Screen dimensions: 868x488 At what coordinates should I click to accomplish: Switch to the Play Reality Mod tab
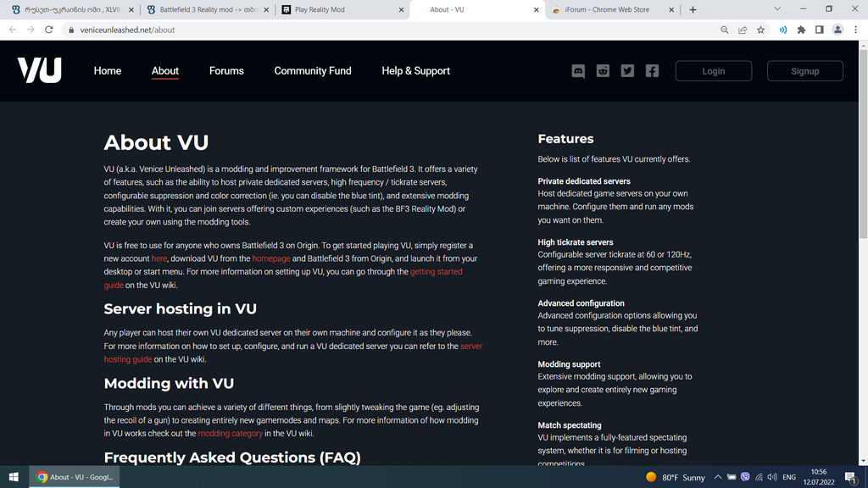pyautogui.click(x=342, y=10)
